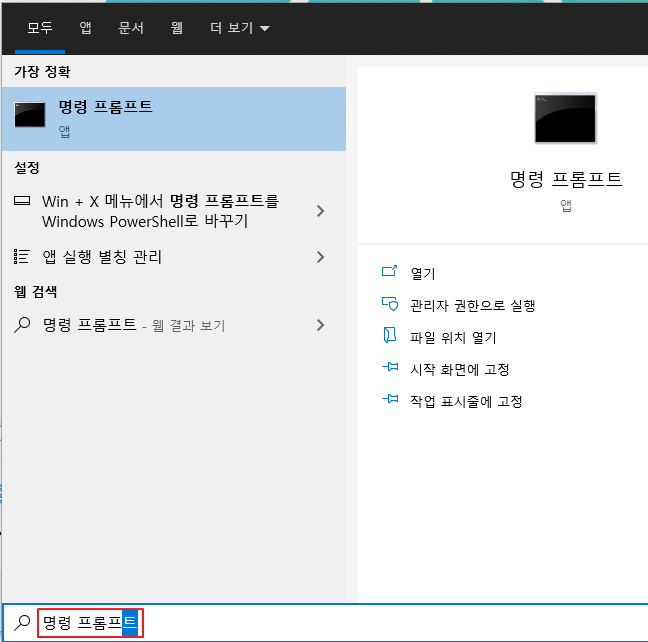Screen dimensions: 648x642
Task: Open Win + X menu PowerShell setting result
Action: coord(174,211)
